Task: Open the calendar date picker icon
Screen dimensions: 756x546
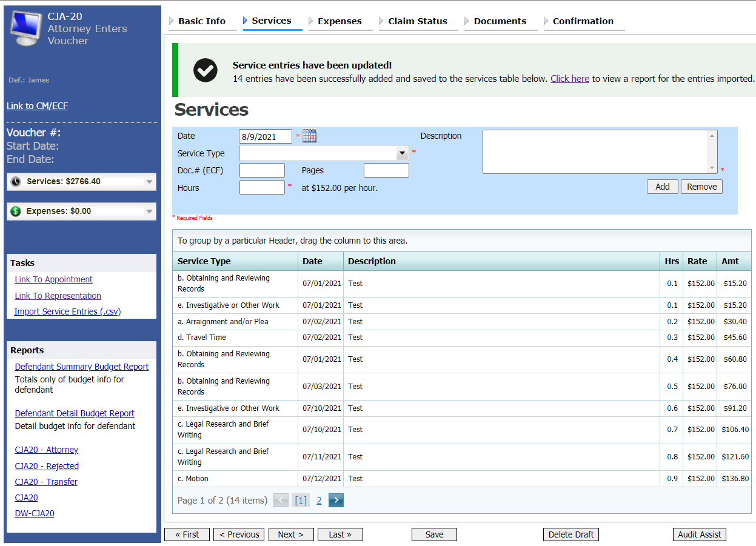Action: (309, 136)
